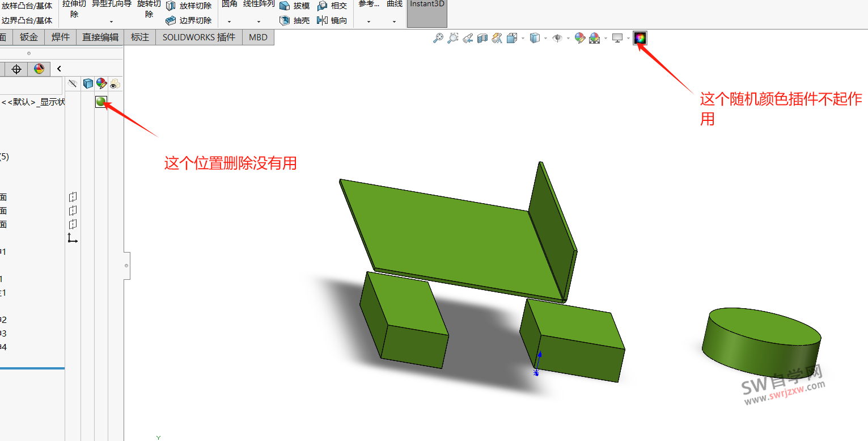Image resolution: width=868 pixels, height=441 pixels.
Task: Open Section View tool
Action: [482, 38]
